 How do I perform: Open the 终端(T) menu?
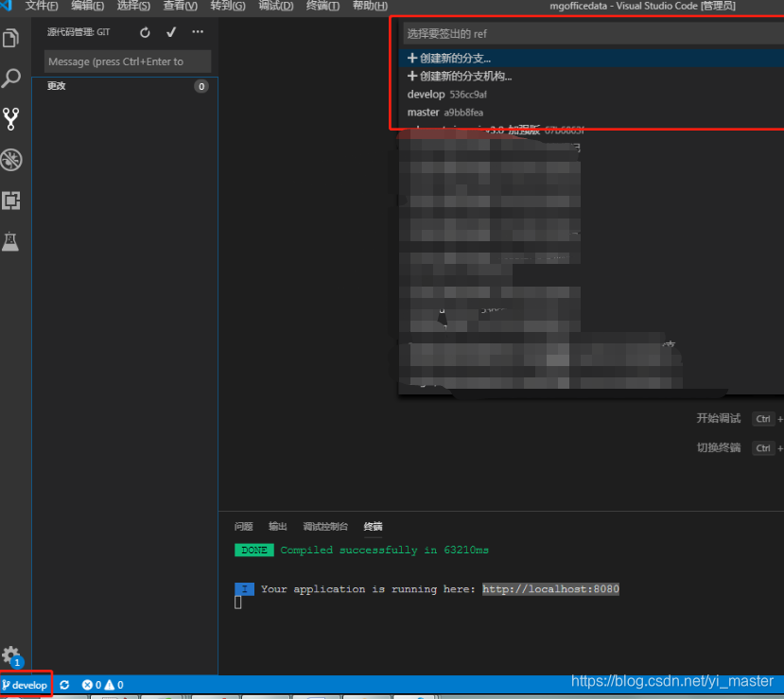[x=322, y=6]
